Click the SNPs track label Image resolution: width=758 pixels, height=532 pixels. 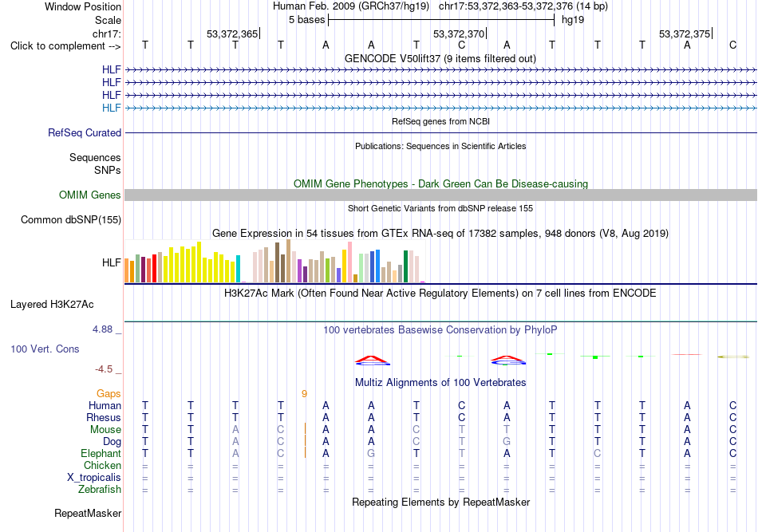[x=108, y=170]
